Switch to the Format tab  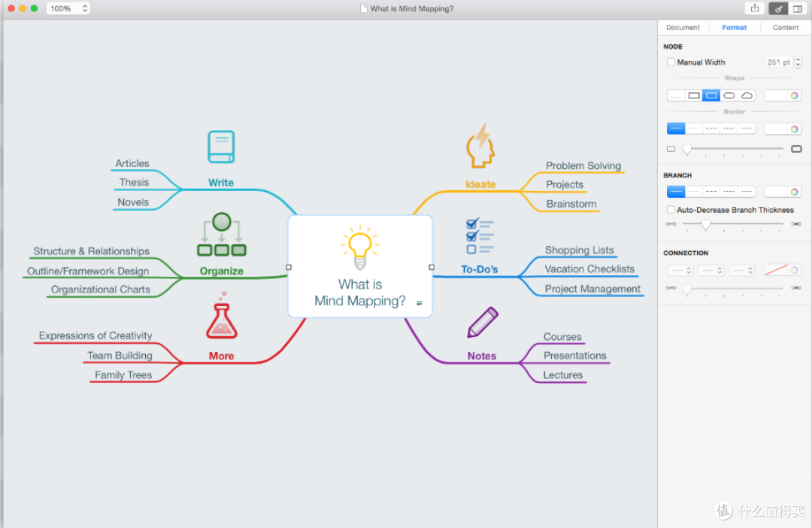(735, 28)
